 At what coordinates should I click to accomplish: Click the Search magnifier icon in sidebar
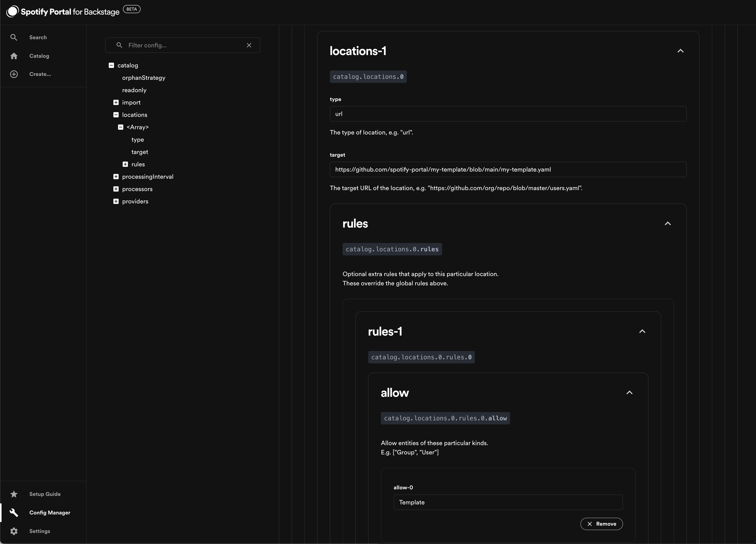coord(14,37)
